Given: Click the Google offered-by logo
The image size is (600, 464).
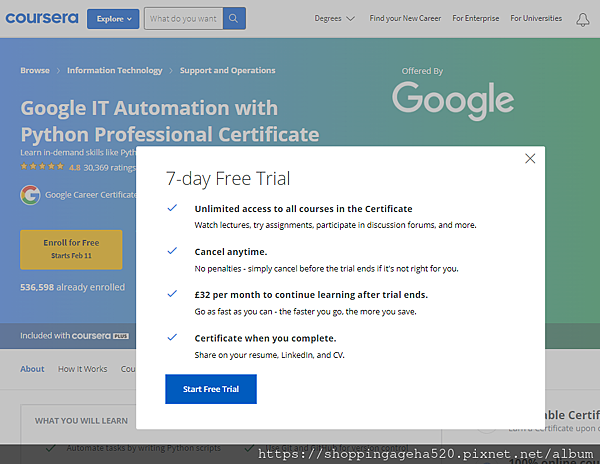Looking at the screenshot, I should (x=453, y=100).
